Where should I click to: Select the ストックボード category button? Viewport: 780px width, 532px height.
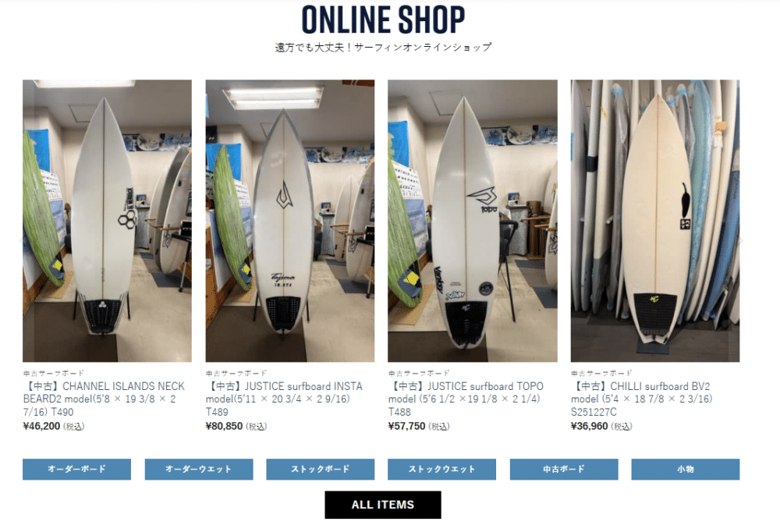point(321,470)
